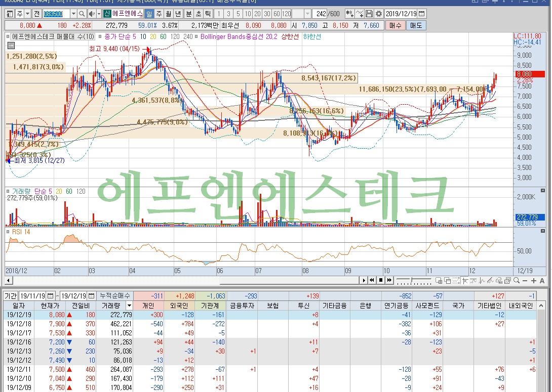Select the yearly (년) chart period
Viewport: 552px width, 392px height.
[x=178, y=14]
